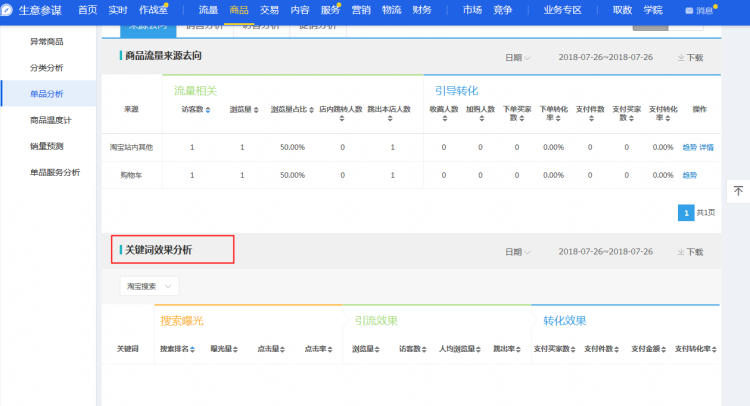The width and height of the screenshot is (750, 406).
Task: Open 服务 in top navigation
Action: tap(331, 10)
